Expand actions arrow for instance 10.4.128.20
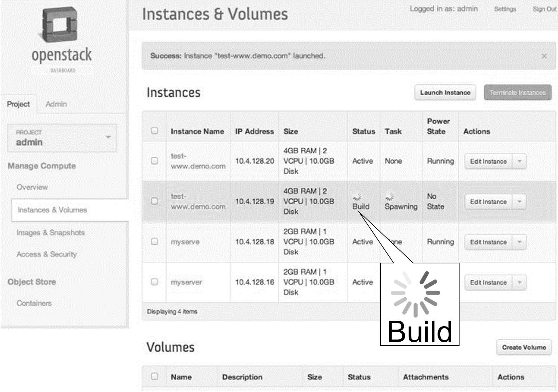 (519, 161)
